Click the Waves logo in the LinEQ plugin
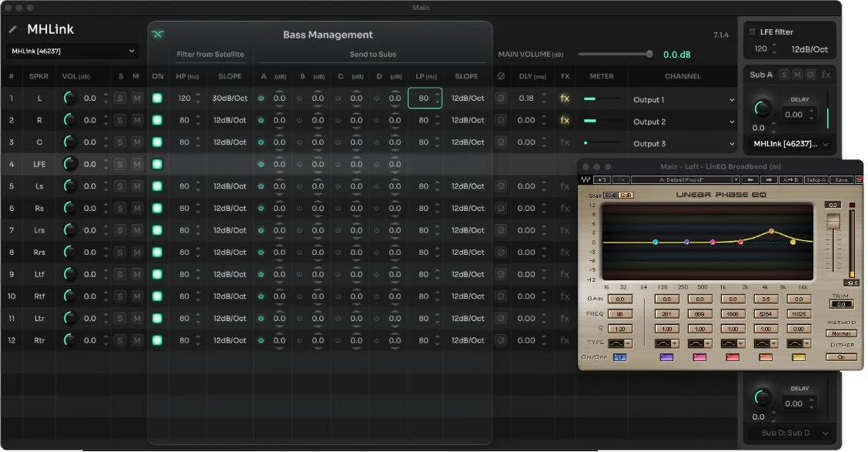Viewport: 868px width, 452px height. click(586, 179)
